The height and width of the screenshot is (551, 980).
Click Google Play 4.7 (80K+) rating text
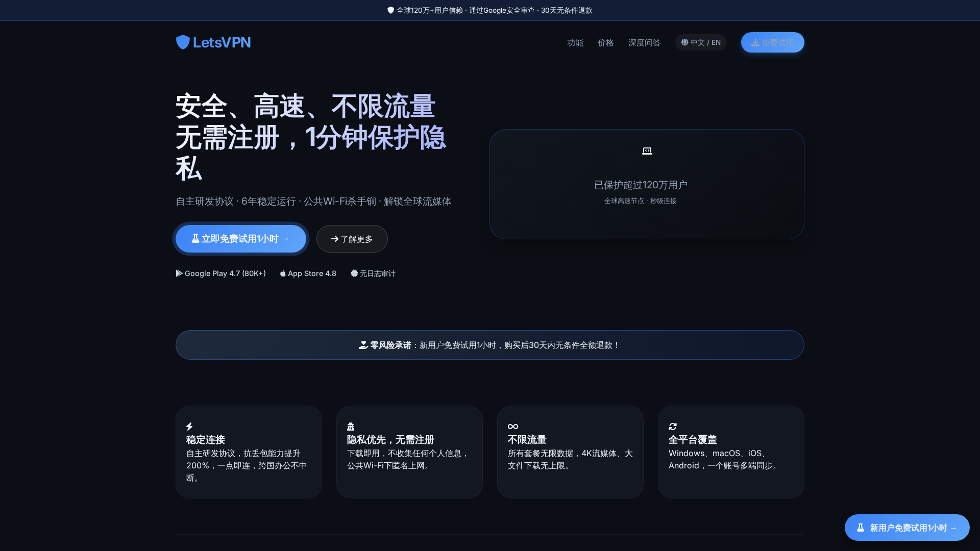pyautogui.click(x=225, y=273)
